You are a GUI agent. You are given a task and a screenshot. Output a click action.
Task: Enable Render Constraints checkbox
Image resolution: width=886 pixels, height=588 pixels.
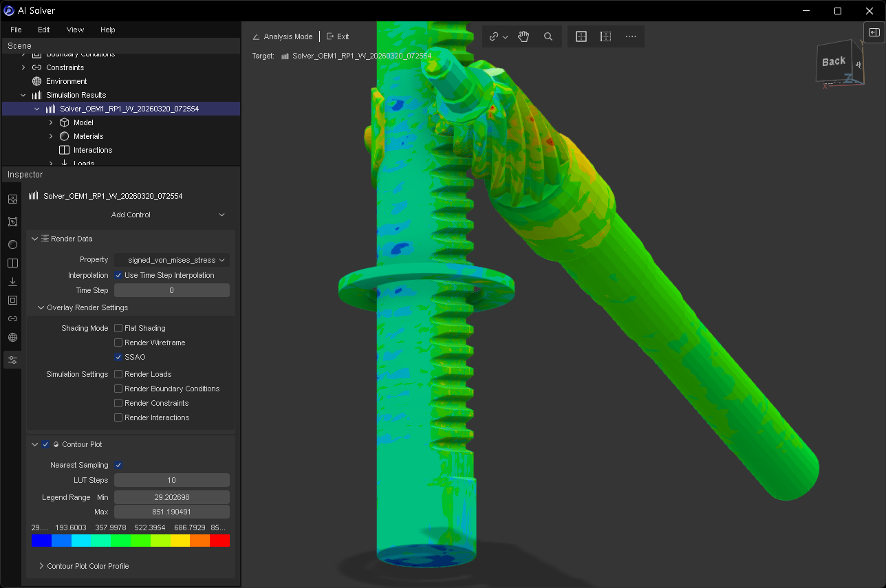click(x=118, y=403)
